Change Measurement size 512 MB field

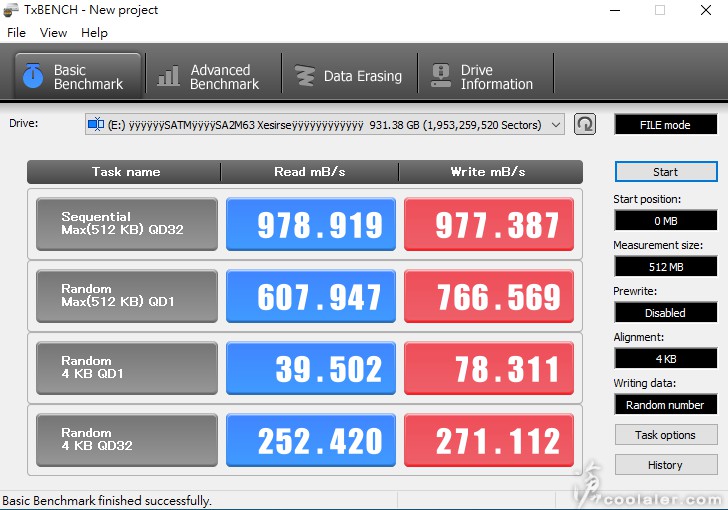click(666, 267)
